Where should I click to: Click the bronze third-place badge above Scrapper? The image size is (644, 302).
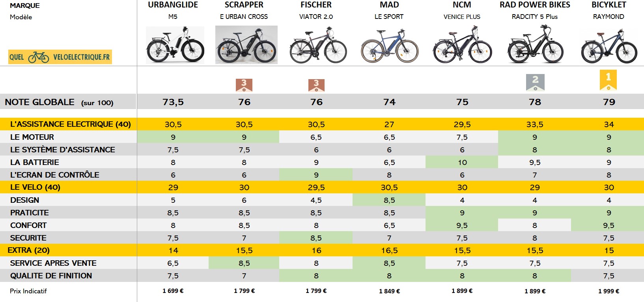pos(244,85)
